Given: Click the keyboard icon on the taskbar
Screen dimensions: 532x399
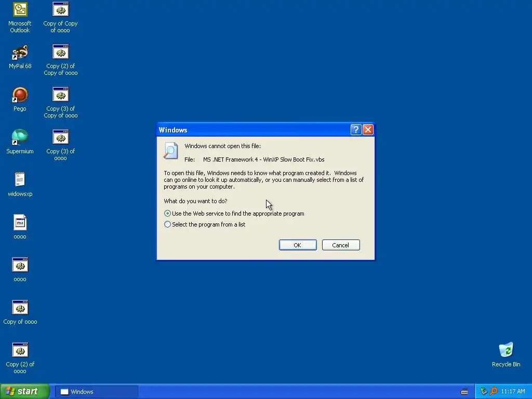Looking at the screenshot, I should coord(464,392).
